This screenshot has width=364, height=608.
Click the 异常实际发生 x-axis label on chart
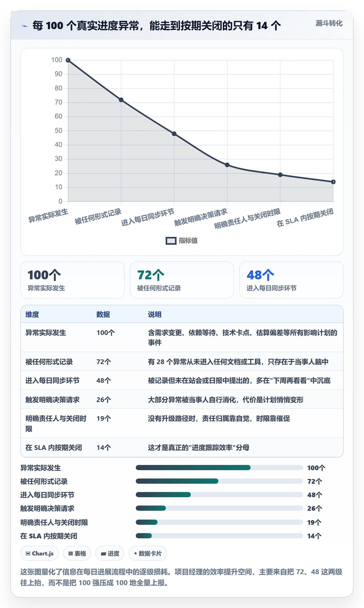(x=48, y=216)
